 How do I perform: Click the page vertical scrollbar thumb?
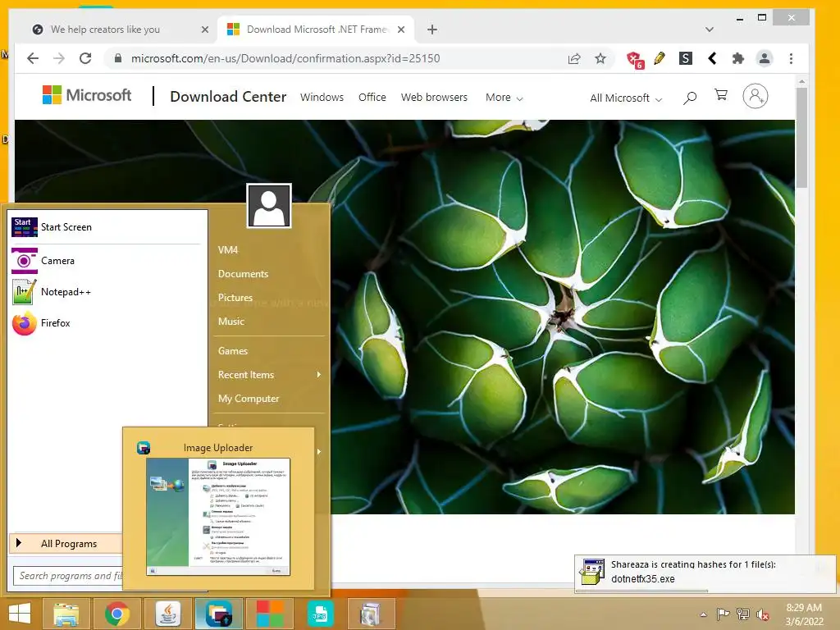coord(801,138)
